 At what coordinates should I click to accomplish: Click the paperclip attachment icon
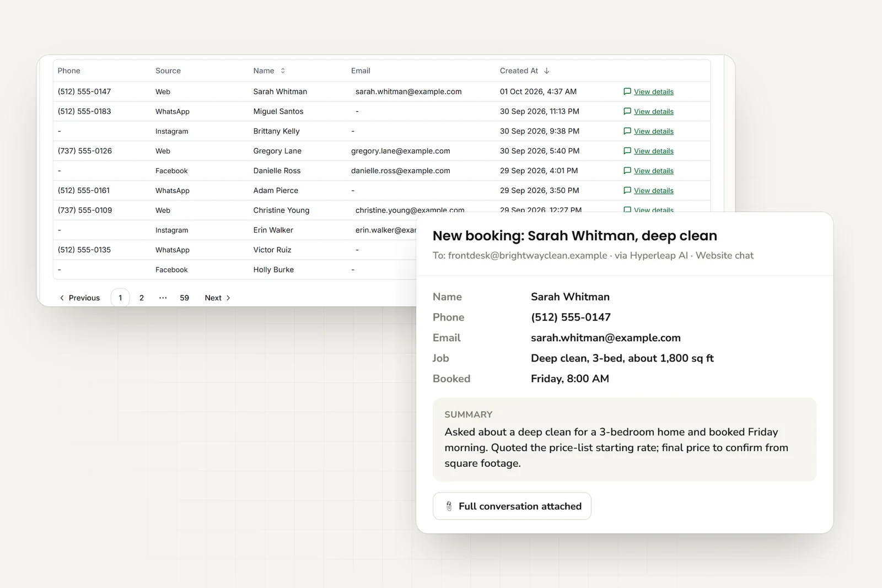(x=449, y=506)
